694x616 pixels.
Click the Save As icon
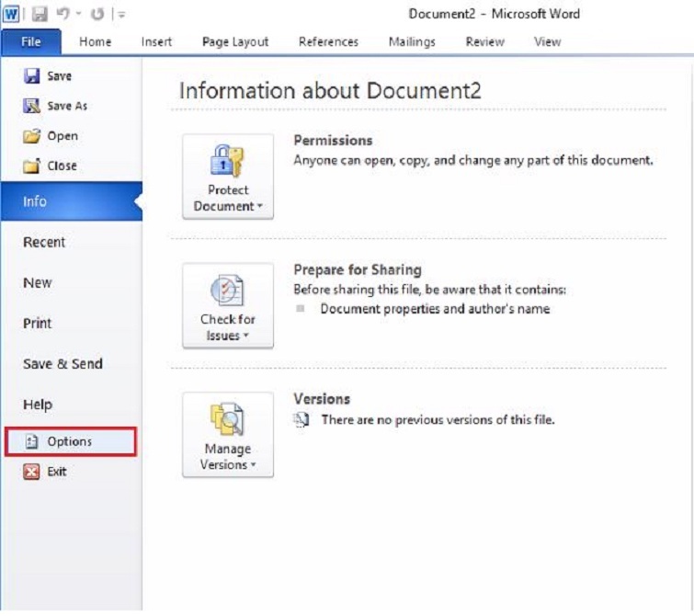coord(32,106)
